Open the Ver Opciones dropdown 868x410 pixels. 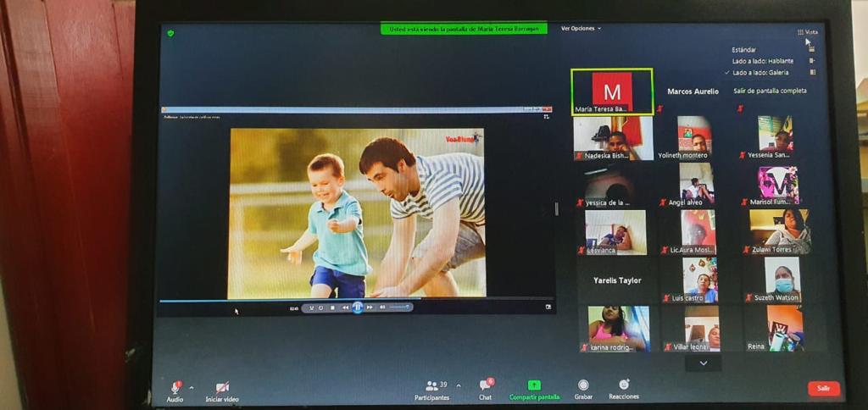coord(581,28)
